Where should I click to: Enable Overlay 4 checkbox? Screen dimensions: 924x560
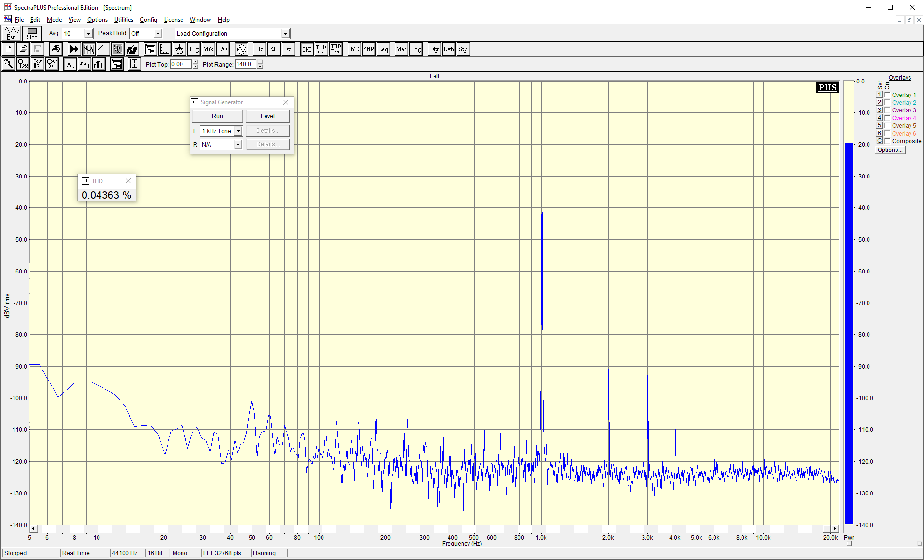(887, 118)
